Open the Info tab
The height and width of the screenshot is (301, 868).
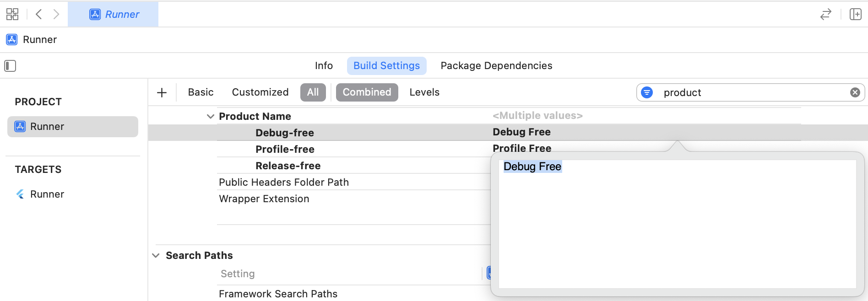(324, 66)
